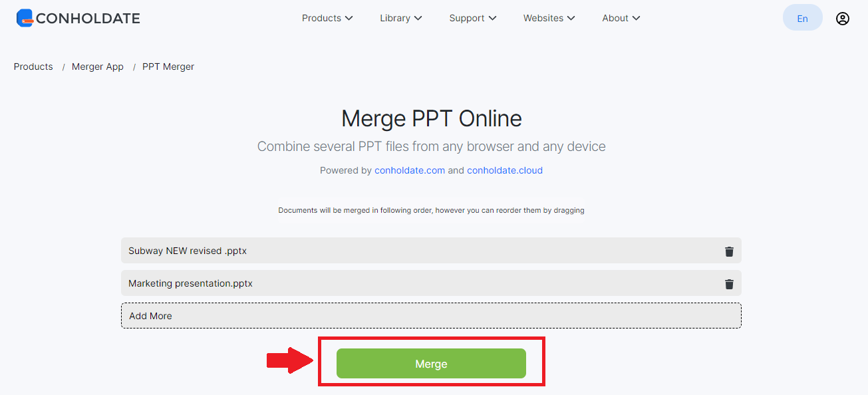The image size is (868, 395).
Task: Click the green Merge button
Action: 431,363
